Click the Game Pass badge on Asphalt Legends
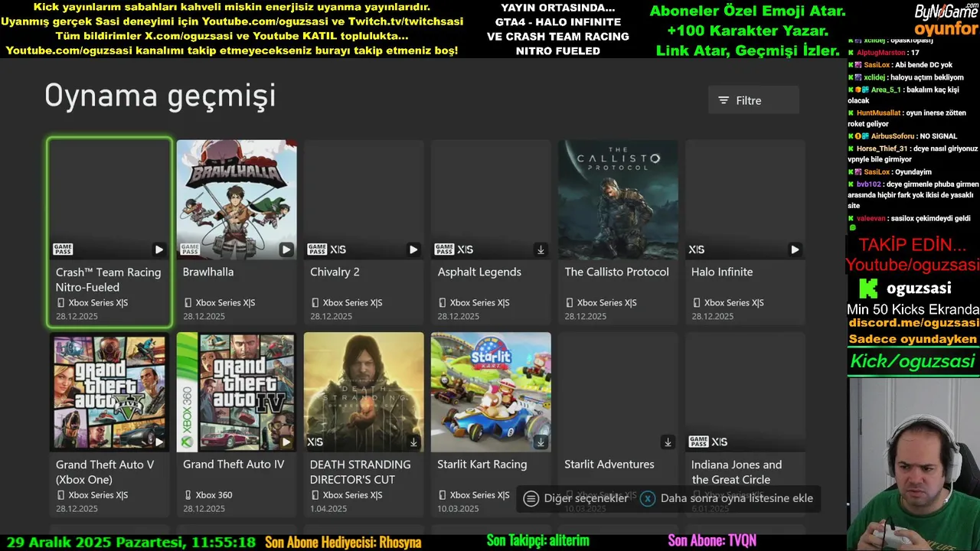Viewport: 980px width, 551px height. coord(444,249)
